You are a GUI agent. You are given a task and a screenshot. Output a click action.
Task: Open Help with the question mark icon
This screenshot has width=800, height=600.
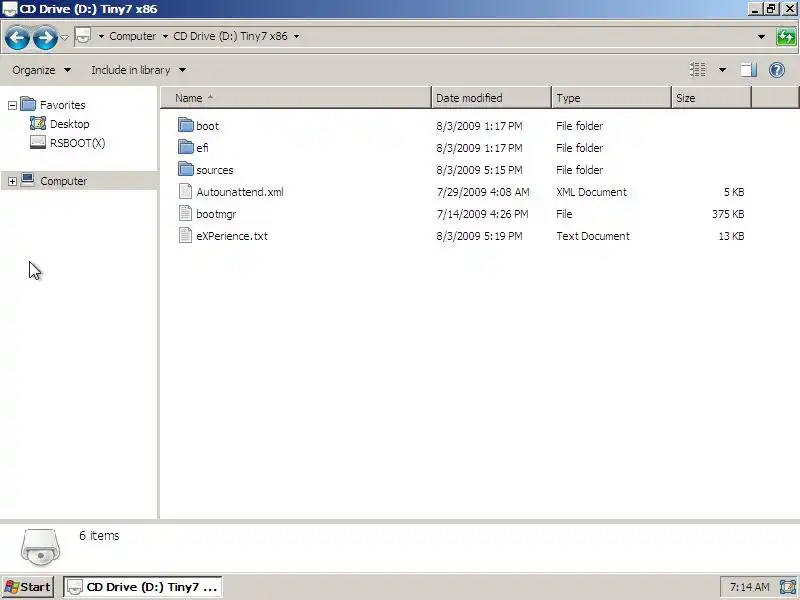(x=777, y=70)
